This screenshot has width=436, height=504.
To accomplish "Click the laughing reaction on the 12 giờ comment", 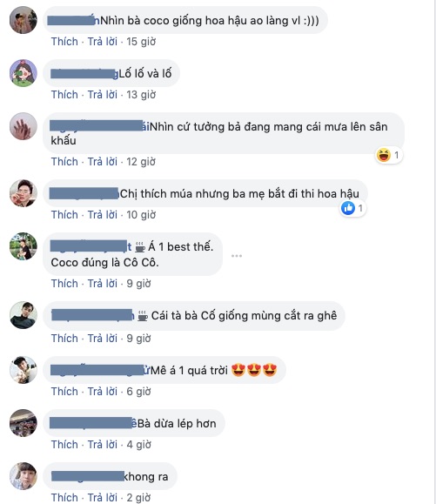I will click(384, 155).
